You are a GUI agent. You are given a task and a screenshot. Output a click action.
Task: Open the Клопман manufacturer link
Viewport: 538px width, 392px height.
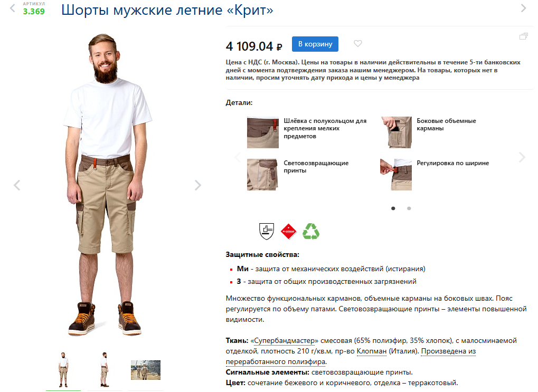pyautogui.click(x=372, y=351)
